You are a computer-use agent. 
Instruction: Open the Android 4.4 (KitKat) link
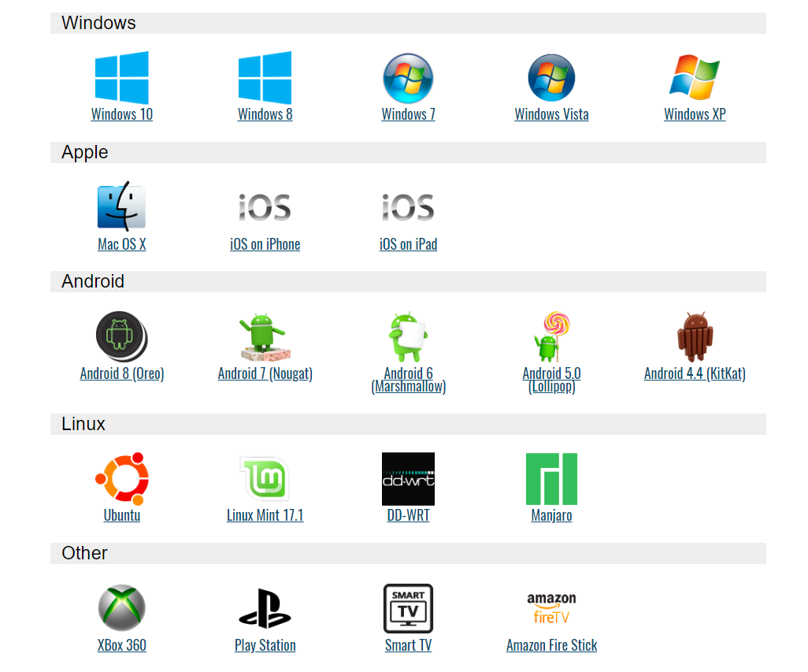[695, 373]
